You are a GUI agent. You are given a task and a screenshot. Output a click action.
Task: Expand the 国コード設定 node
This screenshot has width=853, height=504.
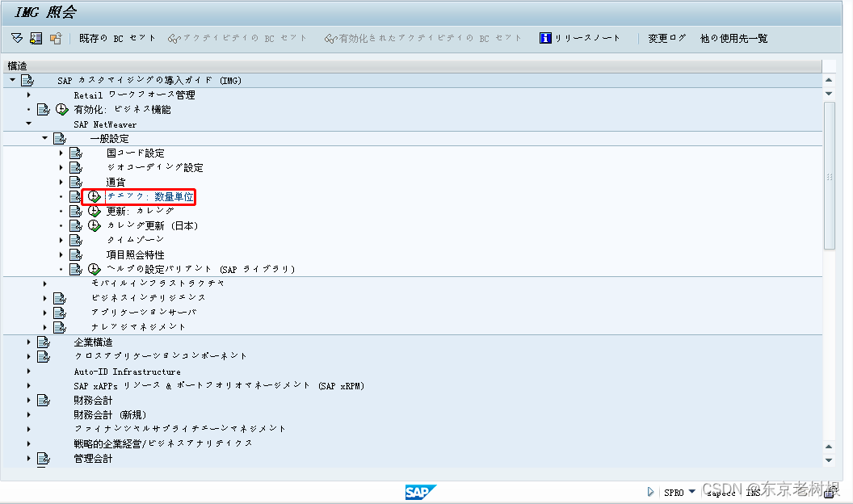tap(61, 153)
